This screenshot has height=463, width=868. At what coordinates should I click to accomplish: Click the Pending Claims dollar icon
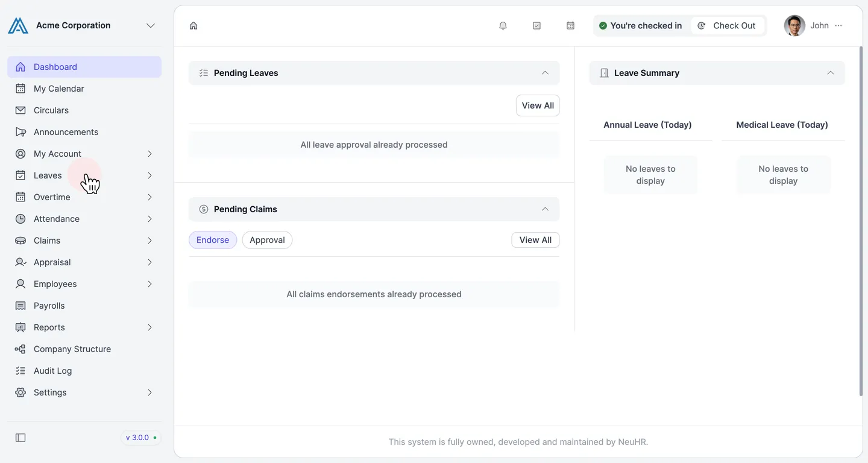[204, 209]
